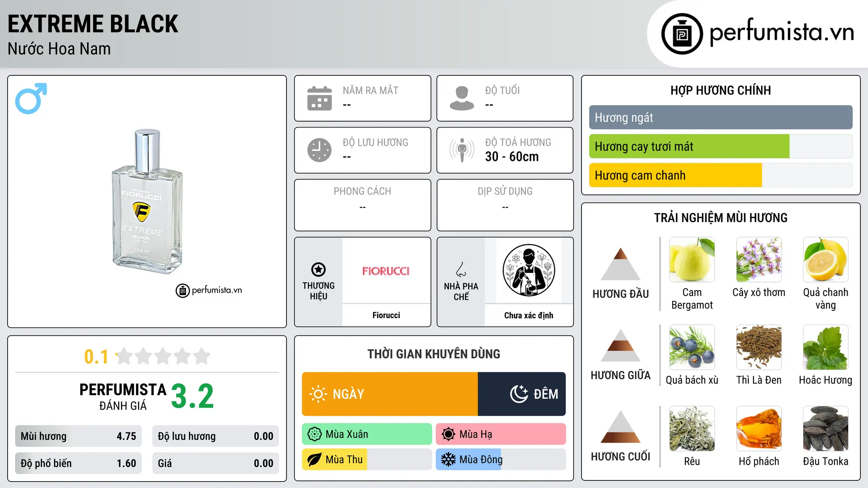Click the star badge icon above Thương Hiệu
The height and width of the screenshot is (488, 868).
point(318,269)
